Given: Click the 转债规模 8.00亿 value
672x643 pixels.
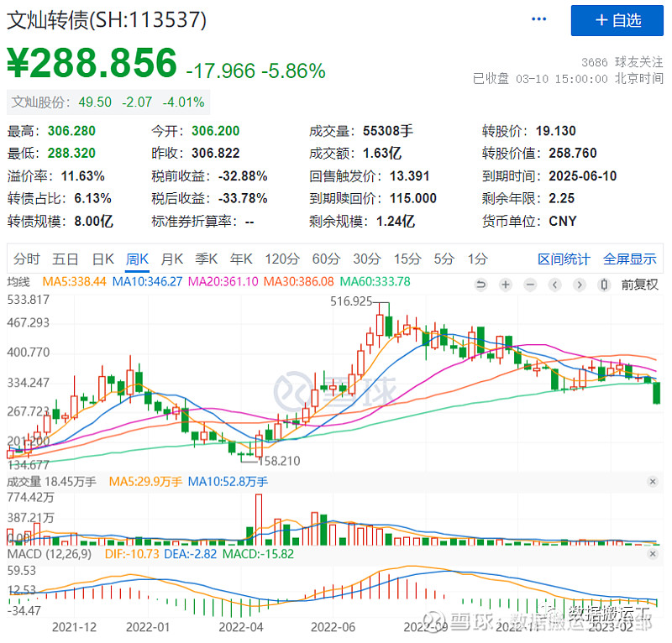Looking at the screenshot, I should (x=93, y=221).
